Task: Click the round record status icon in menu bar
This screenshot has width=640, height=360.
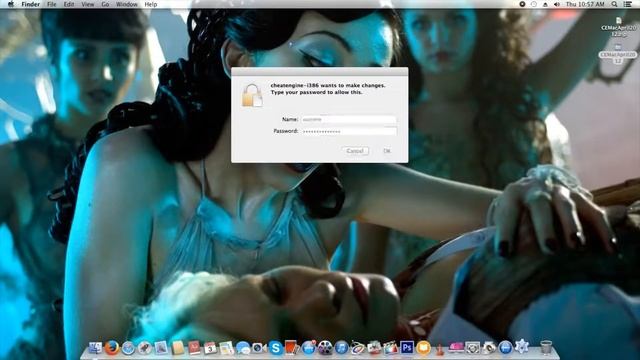Action: coord(522,4)
